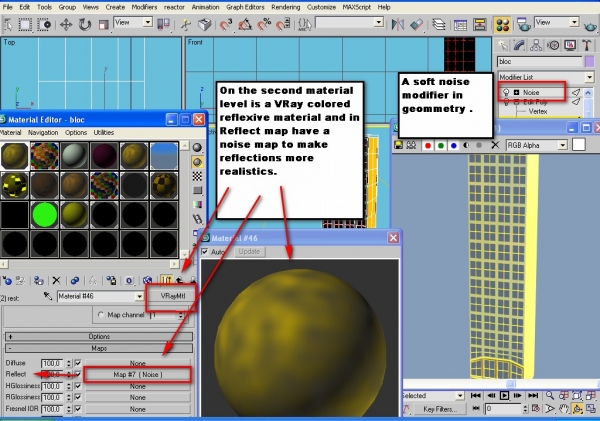Open the MAXScript menu
Image resolution: width=600 pixels, height=421 pixels.
[357, 7]
